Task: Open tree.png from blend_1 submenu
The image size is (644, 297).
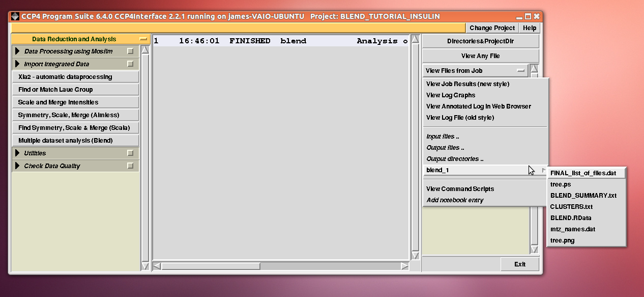Action: pos(562,240)
